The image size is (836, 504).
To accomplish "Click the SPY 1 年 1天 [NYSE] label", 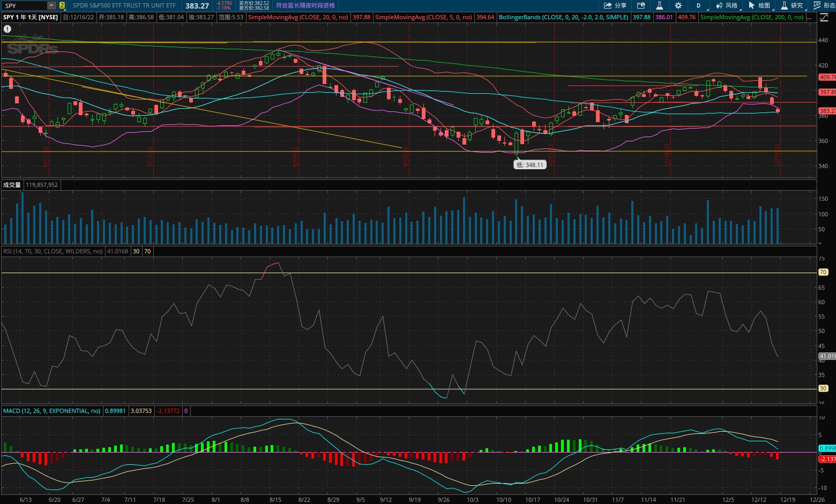I will point(31,17).
